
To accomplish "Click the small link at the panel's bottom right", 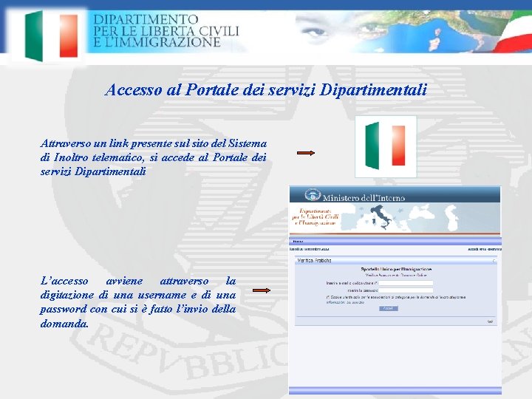I will coord(491,321).
